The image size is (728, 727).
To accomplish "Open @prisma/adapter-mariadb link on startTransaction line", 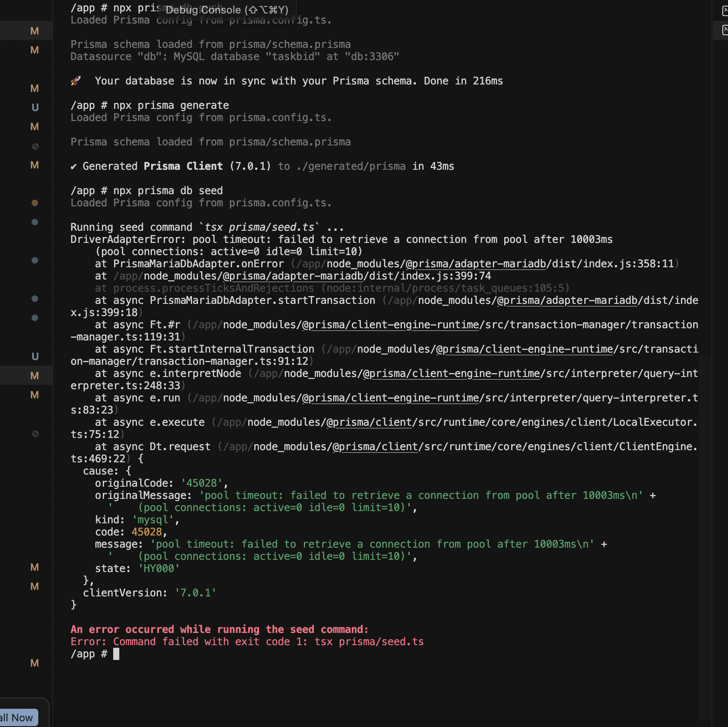I will [x=567, y=300].
